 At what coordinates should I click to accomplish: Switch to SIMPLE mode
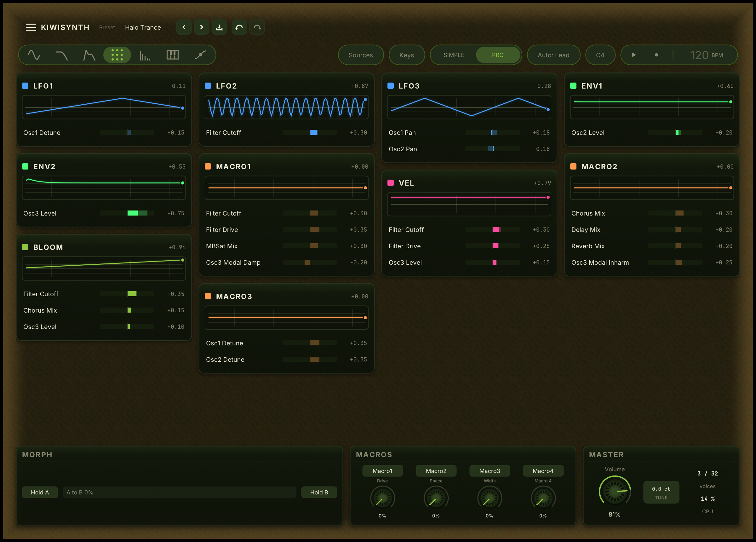(x=454, y=55)
